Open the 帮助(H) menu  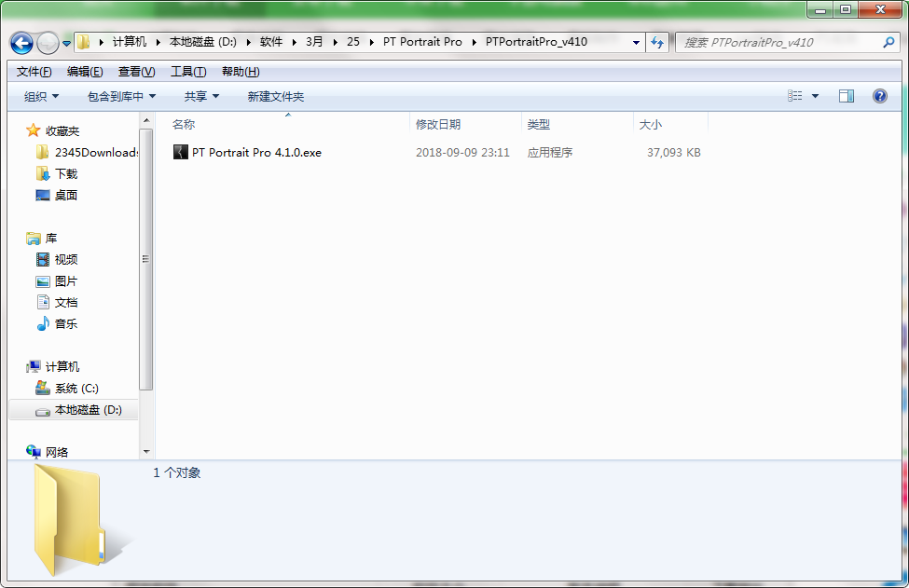click(241, 72)
